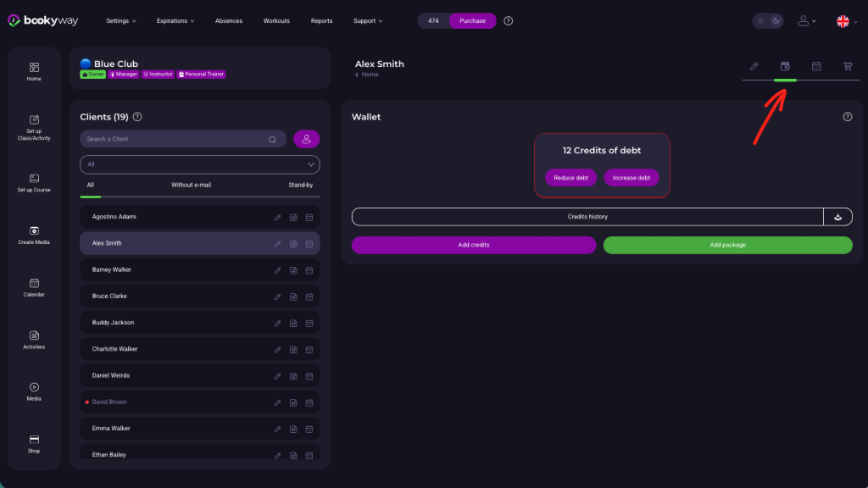The height and width of the screenshot is (488, 868).
Task: Open the Reports menu item
Action: [x=321, y=21]
